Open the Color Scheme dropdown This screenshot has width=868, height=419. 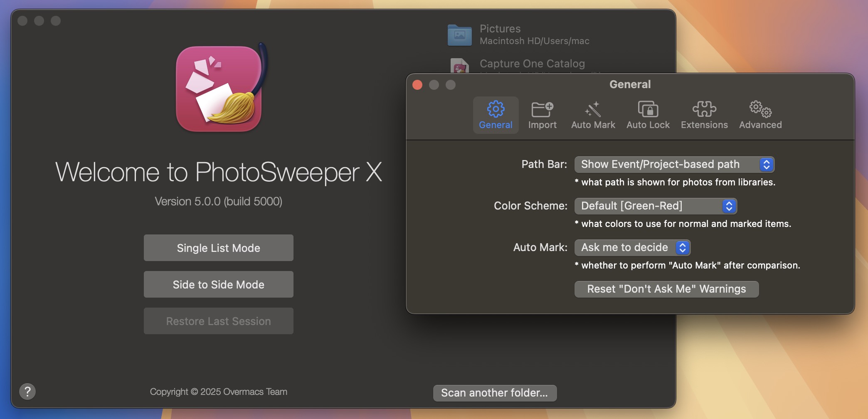[656, 206]
